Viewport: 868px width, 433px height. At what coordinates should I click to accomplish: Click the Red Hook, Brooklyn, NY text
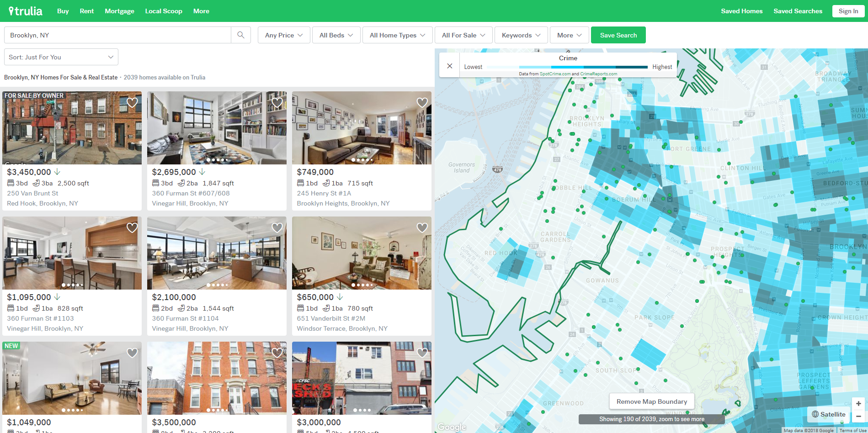coord(43,203)
